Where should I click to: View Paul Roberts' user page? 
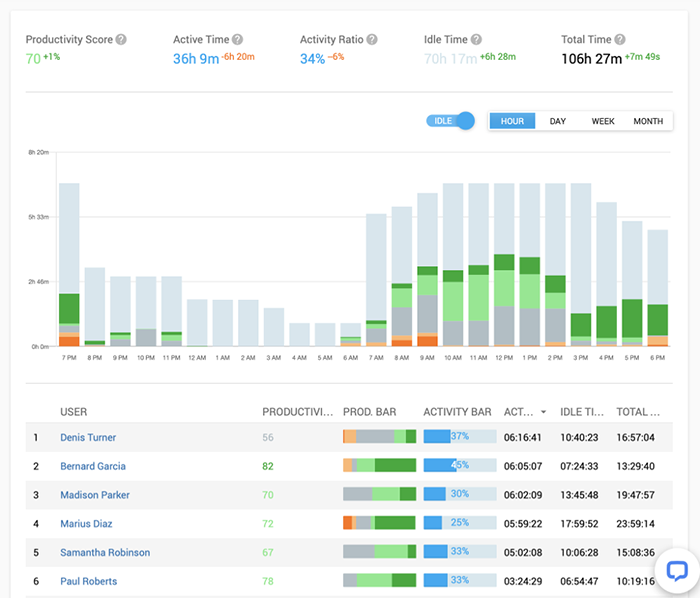point(88,581)
